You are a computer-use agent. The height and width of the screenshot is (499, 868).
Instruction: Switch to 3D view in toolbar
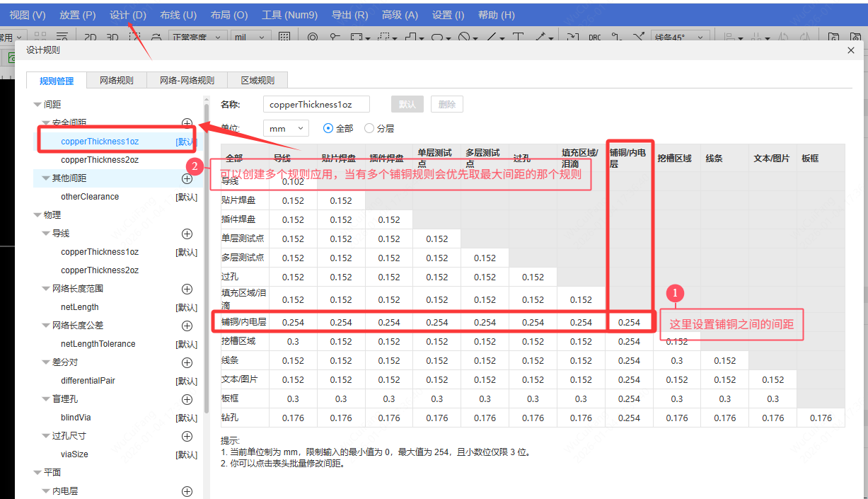pos(112,38)
